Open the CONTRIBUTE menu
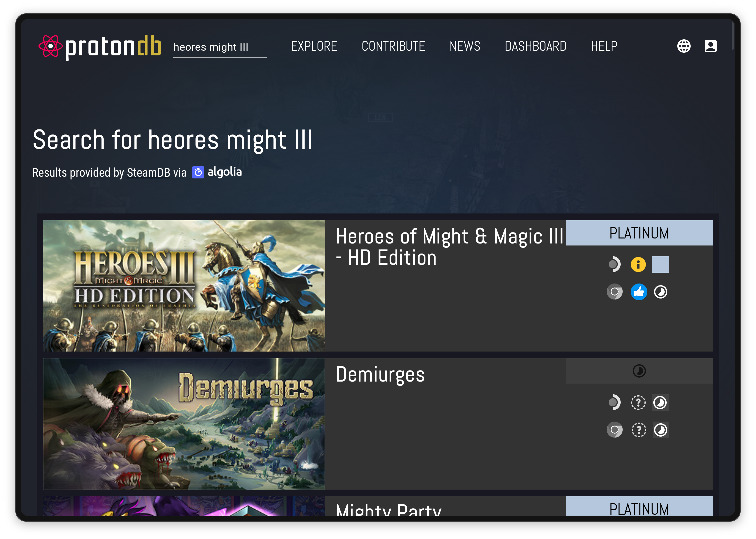 393,46
